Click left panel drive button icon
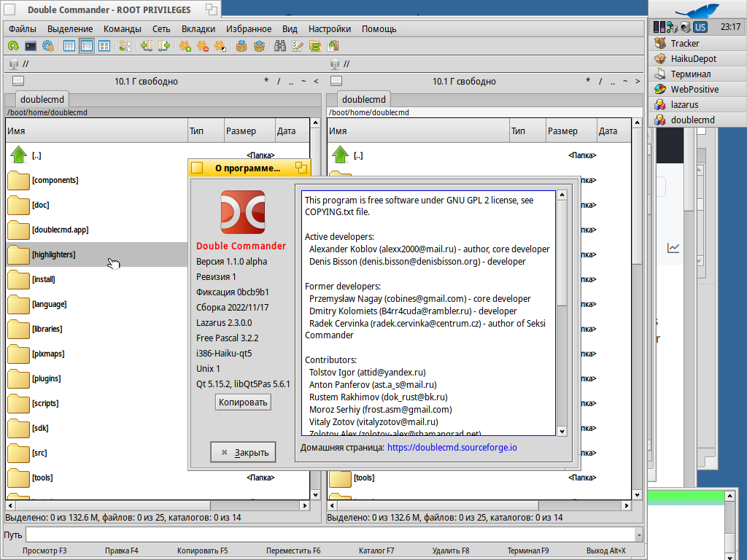747x560 pixels. [18, 82]
